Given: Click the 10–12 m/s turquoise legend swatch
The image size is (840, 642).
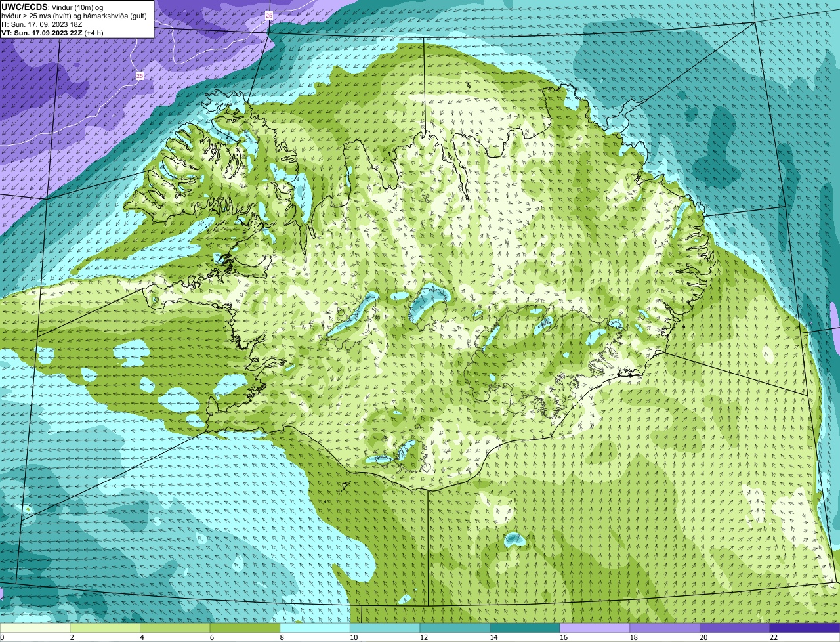Looking at the screenshot, I should 385,628.
